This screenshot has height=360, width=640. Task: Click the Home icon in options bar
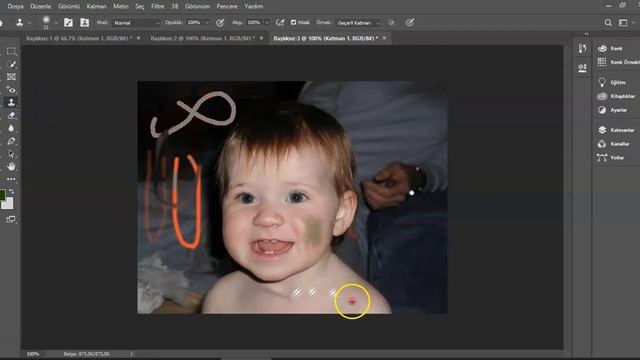point(2,22)
